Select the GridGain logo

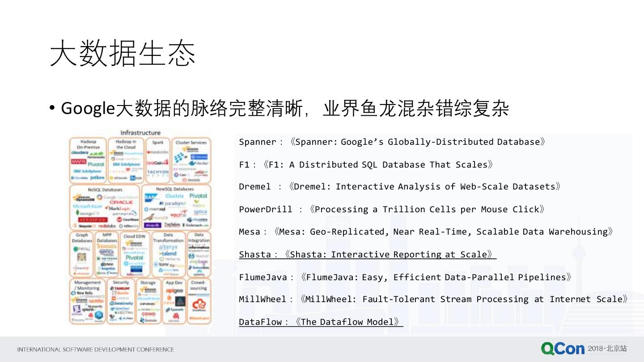(x=157, y=163)
